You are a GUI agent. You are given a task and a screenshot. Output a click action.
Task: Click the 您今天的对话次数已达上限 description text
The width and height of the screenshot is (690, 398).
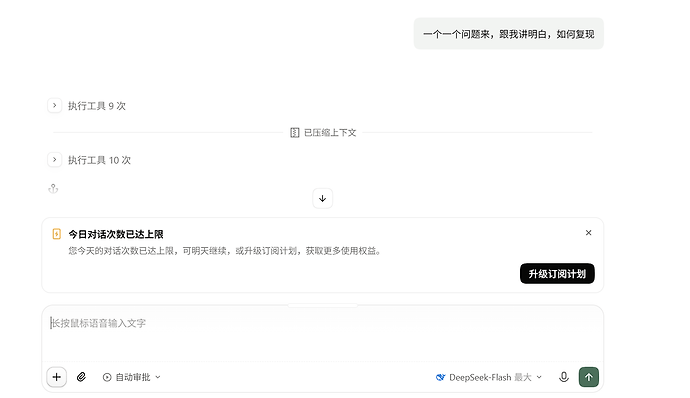(x=225, y=251)
